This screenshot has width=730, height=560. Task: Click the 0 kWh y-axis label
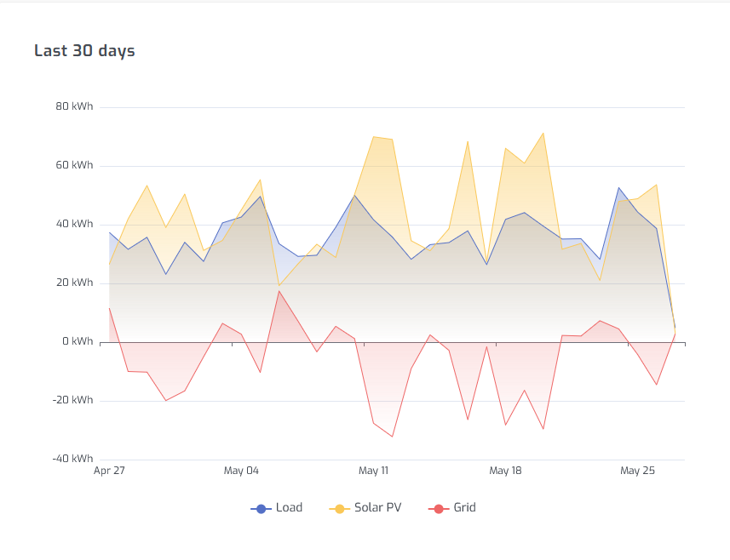(x=77, y=342)
